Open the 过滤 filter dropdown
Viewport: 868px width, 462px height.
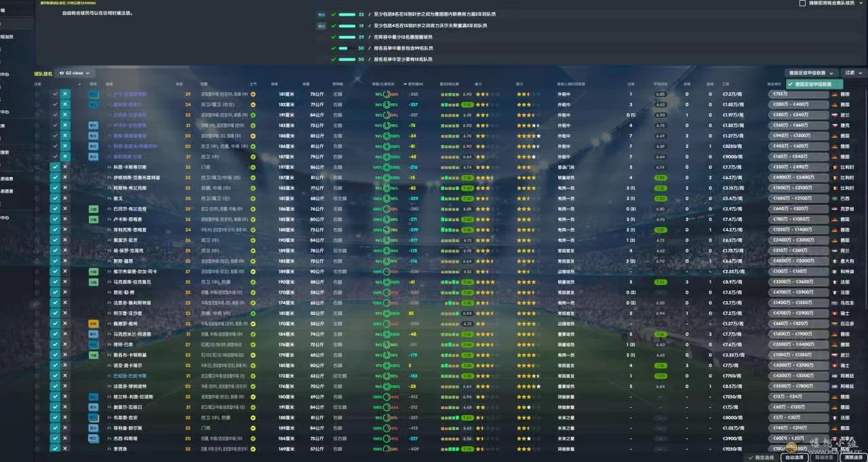[852, 73]
